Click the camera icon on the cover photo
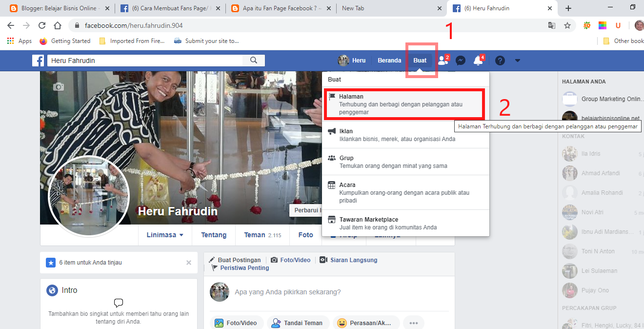The image size is (644, 329). click(59, 87)
